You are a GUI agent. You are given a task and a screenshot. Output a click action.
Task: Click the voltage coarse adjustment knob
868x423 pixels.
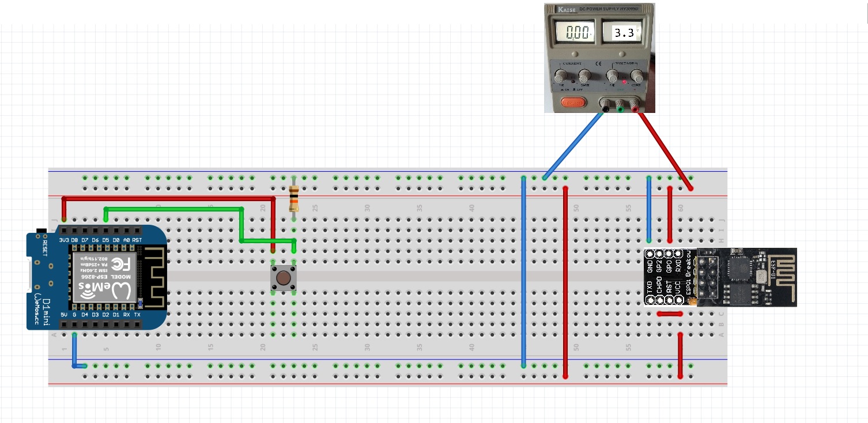point(637,76)
